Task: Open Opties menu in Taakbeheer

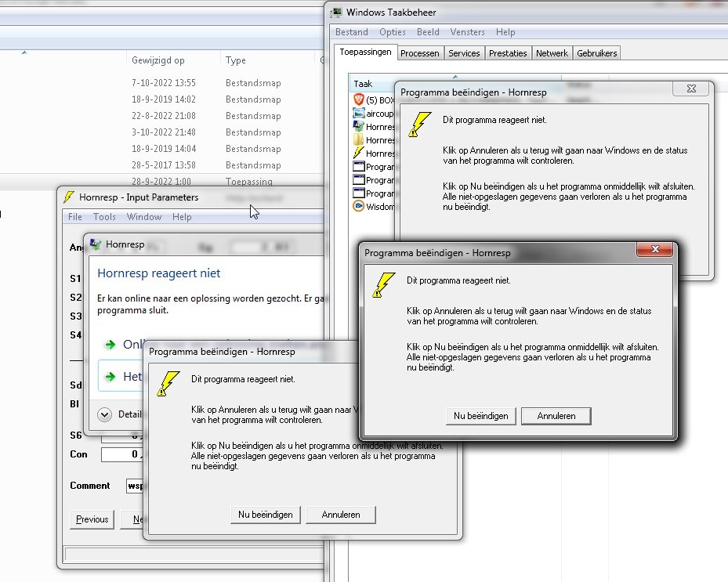Action: tap(393, 32)
